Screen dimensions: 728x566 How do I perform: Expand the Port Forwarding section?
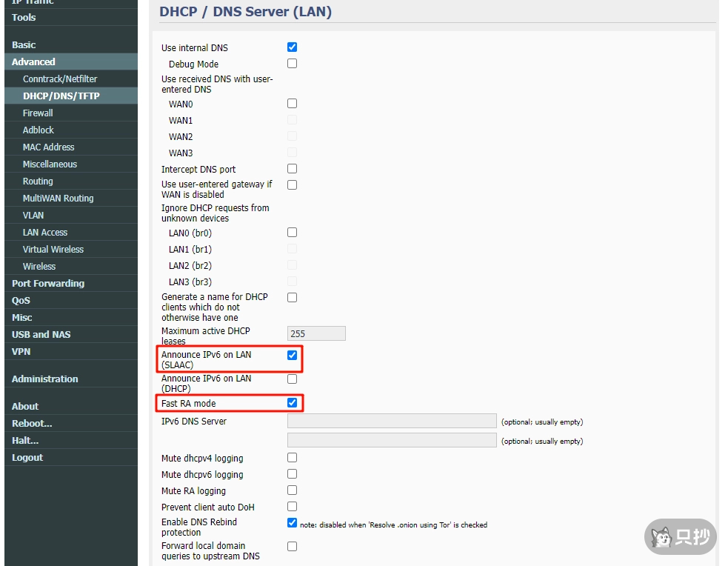[x=48, y=284]
